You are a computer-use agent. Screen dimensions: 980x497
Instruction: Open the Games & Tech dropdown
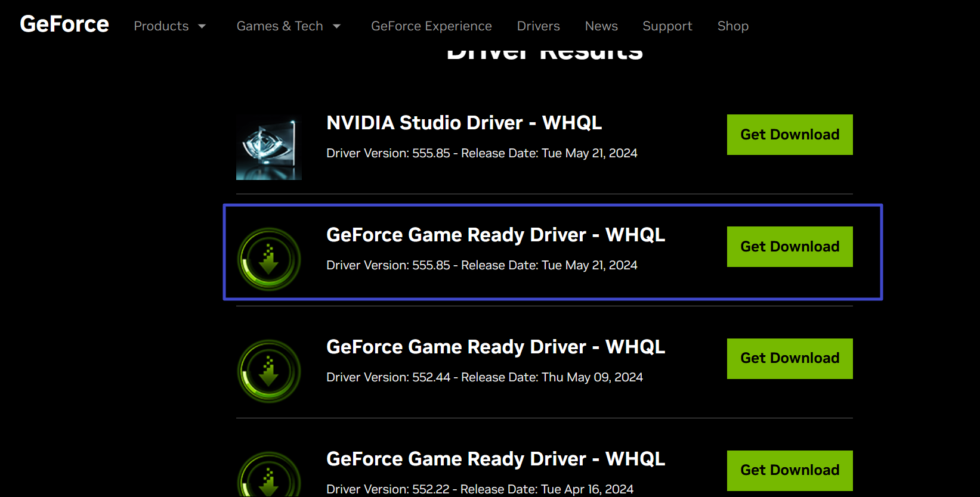tap(288, 26)
